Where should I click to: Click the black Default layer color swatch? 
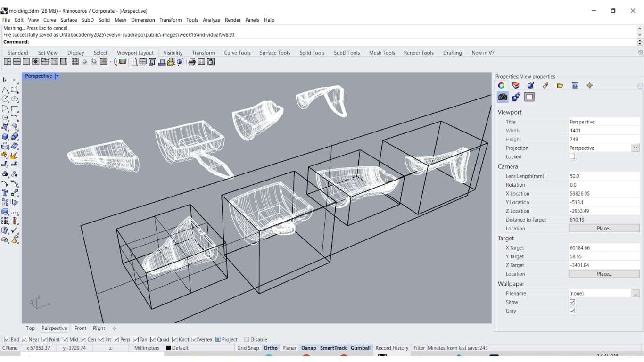click(x=168, y=348)
